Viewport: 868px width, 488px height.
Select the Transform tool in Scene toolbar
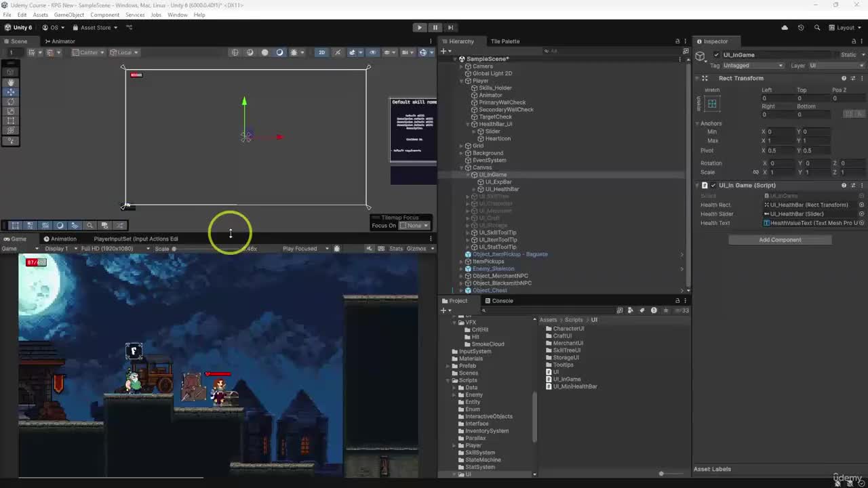[x=11, y=130]
